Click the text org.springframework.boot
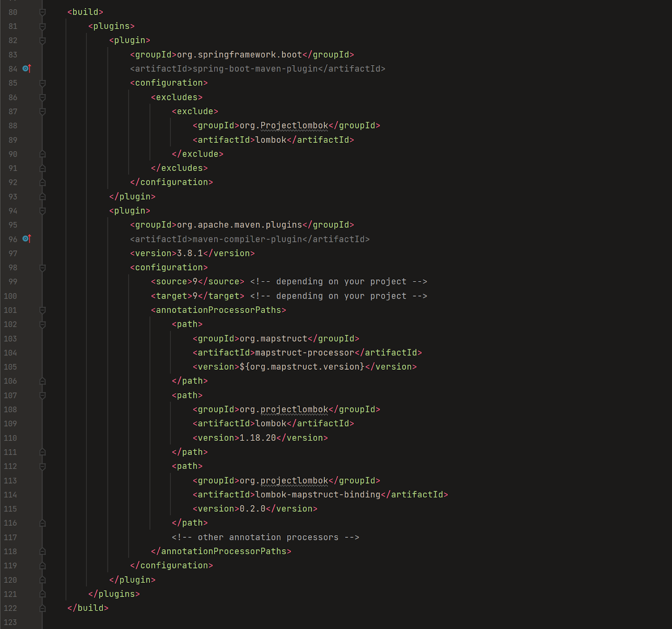The width and height of the screenshot is (672, 629). [239, 55]
